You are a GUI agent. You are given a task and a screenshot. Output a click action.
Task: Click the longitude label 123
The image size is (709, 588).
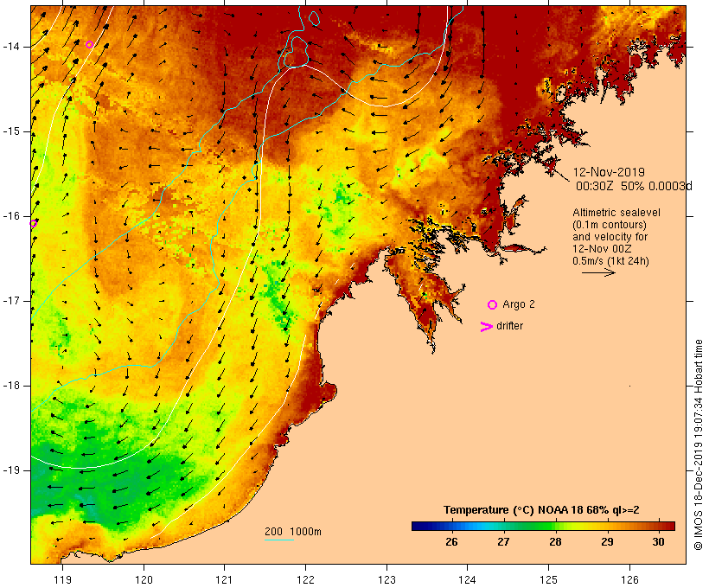(386, 579)
